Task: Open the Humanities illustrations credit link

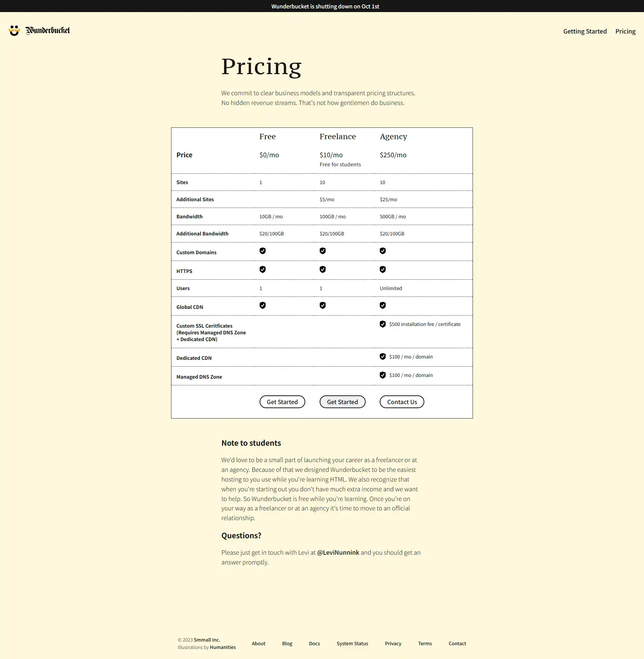Action: (223, 647)
